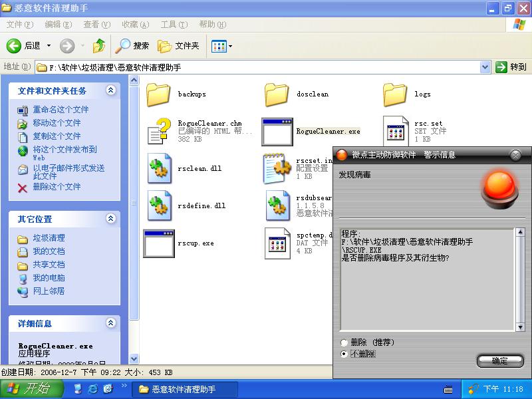Click the 转到 go button
Image resolution: width=532 pixels, height=399 pixels.
pyautogui.click(x=511, y=67)
